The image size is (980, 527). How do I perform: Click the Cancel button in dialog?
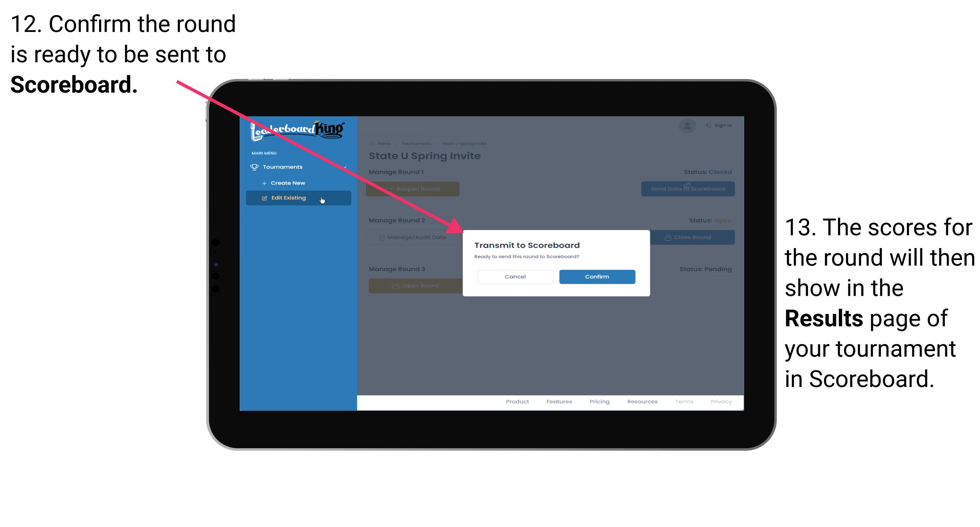point(515,276)
